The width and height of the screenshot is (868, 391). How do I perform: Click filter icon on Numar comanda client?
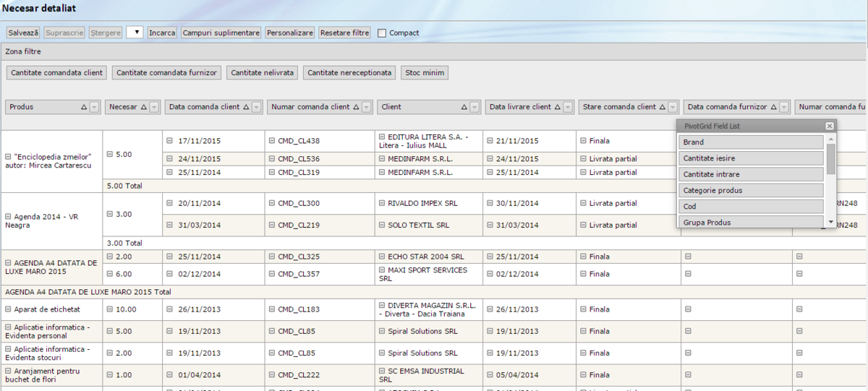pos(367,107)
